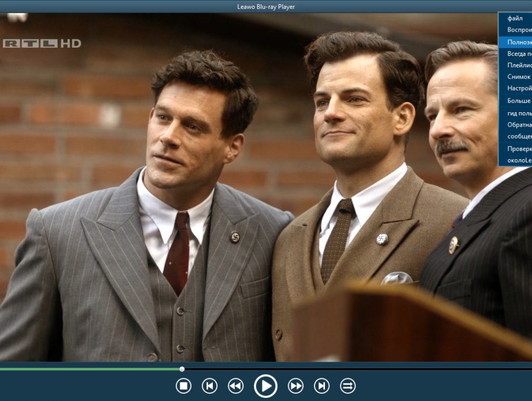This screenshot has width=532, height=401.
Task: Choose the "Снимок" snapshot entry
Action: (515, 77)
